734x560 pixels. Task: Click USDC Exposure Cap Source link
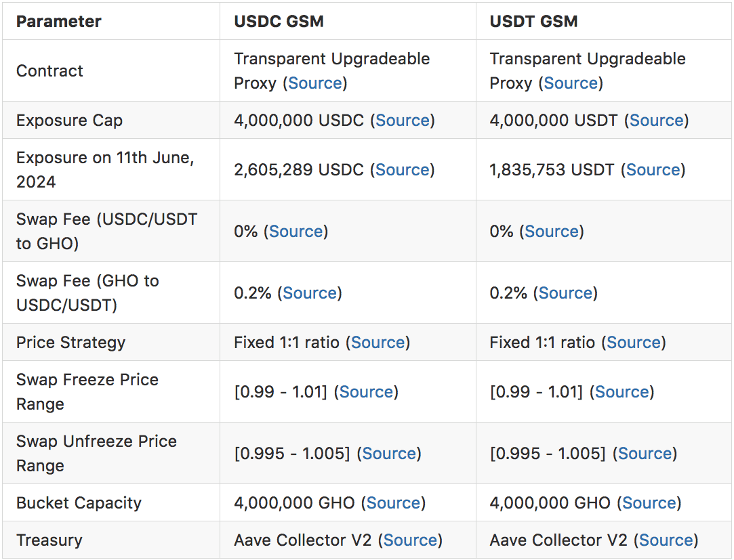coord(403,121)
